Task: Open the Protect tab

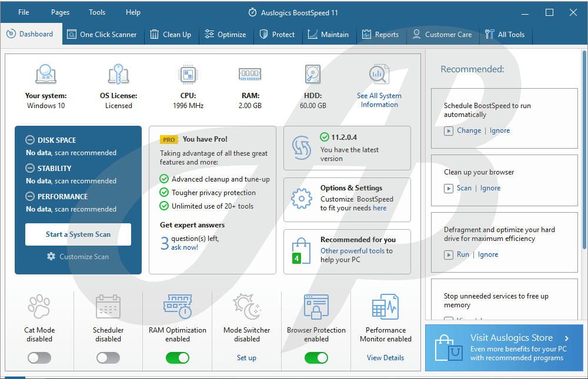Action: 278,35
